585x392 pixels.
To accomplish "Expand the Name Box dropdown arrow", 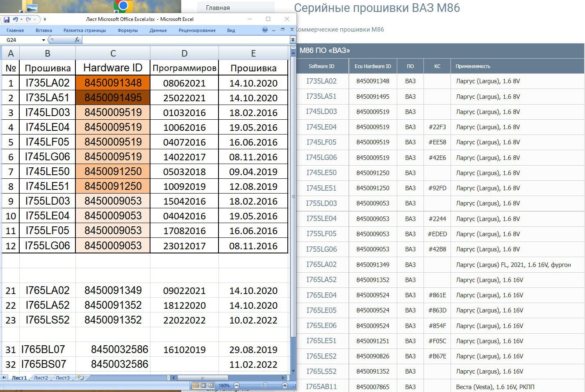I will tap(43, 40).
